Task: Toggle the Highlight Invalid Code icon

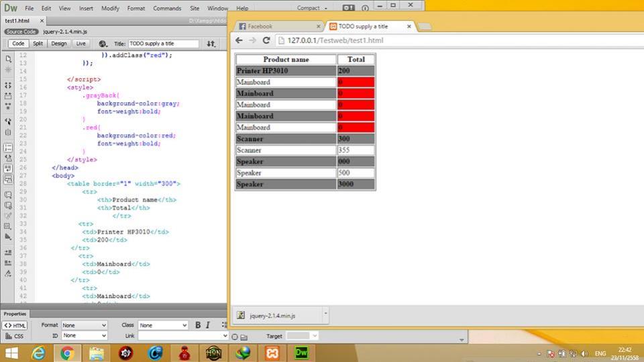Action: (8, 158)
